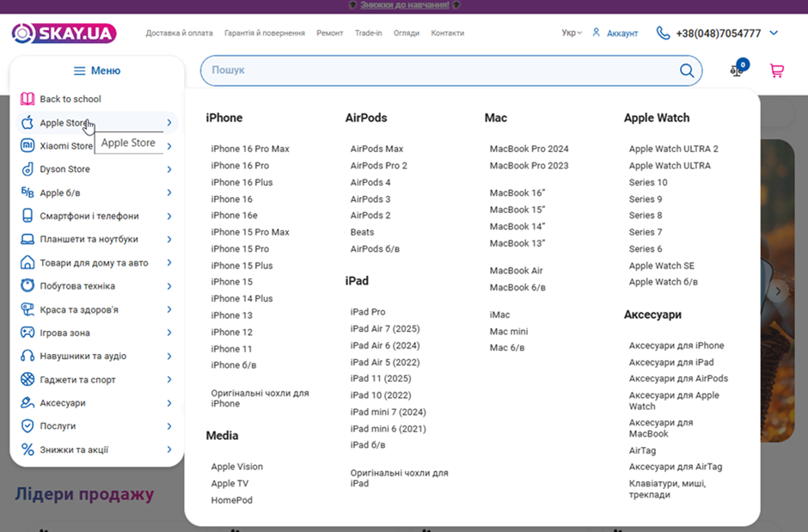This screenshot has width=808, height=532.
Task: Open MacBook Pro 2024
Action: [x=529, y=149]
